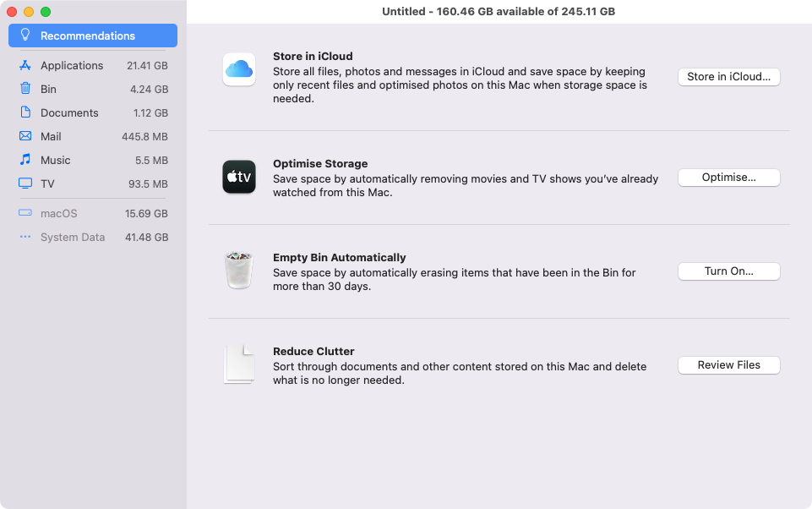This screenshot has height=509, width=812.
Task: Click the macOS label in sidebar
Action: (58, 214)
